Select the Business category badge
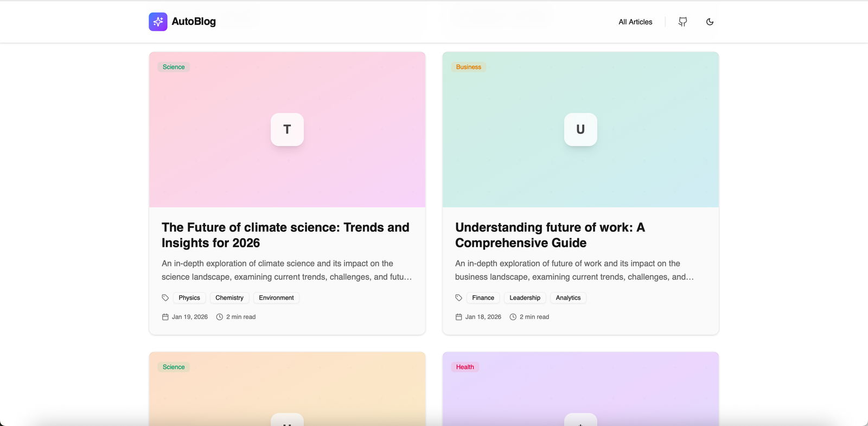Image resolution: width=868 pixels, height=426 pixels. (x=468, y=67)
